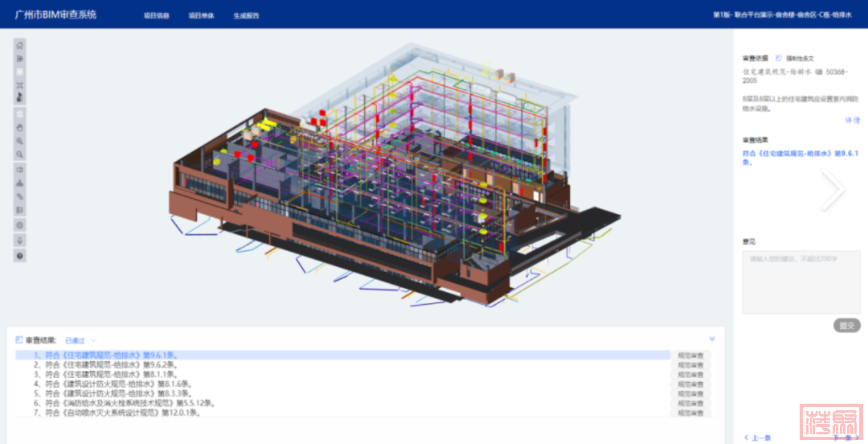Open the 项目信息 menu
This screenshot has width=868, height=444.
point(156,15)
